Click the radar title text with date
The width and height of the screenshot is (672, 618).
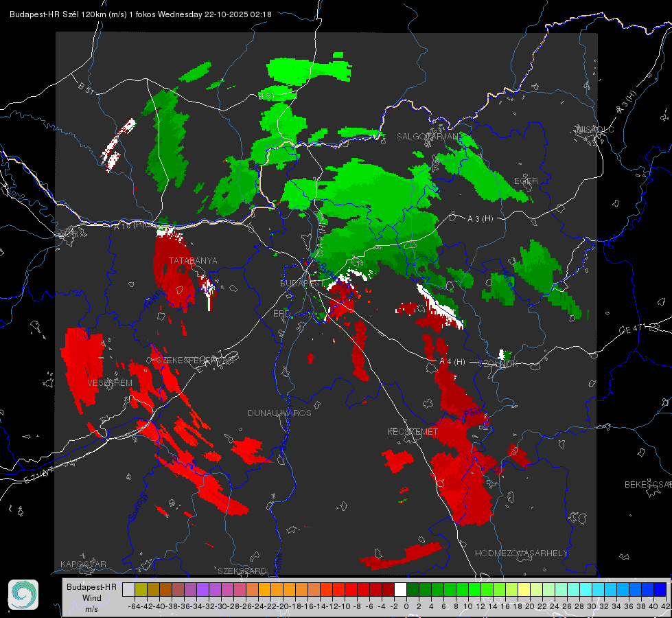pyautogui.click(x=141, y=14)
